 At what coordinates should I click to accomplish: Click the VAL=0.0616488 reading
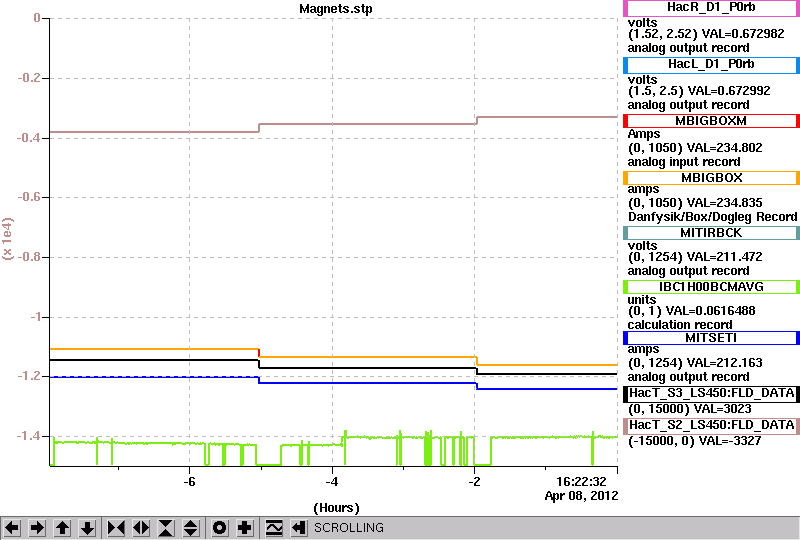(x=711, y=311)
